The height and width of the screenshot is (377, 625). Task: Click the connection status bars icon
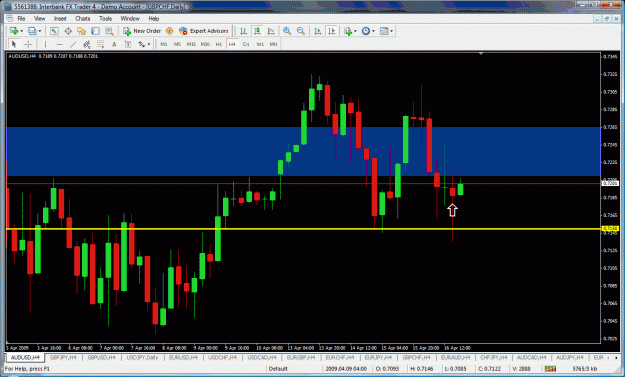point(550,369)
